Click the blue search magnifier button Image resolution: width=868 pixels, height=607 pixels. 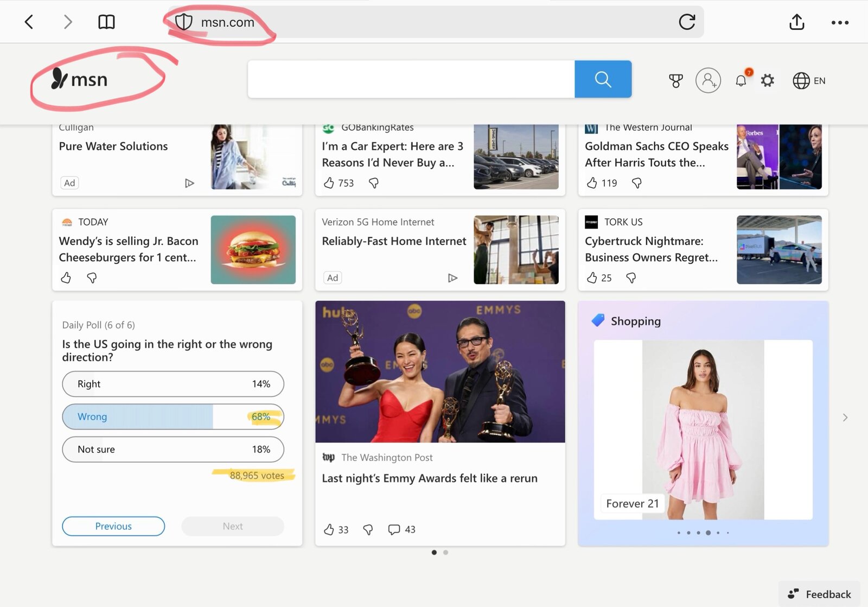click(x=603, y=79)
